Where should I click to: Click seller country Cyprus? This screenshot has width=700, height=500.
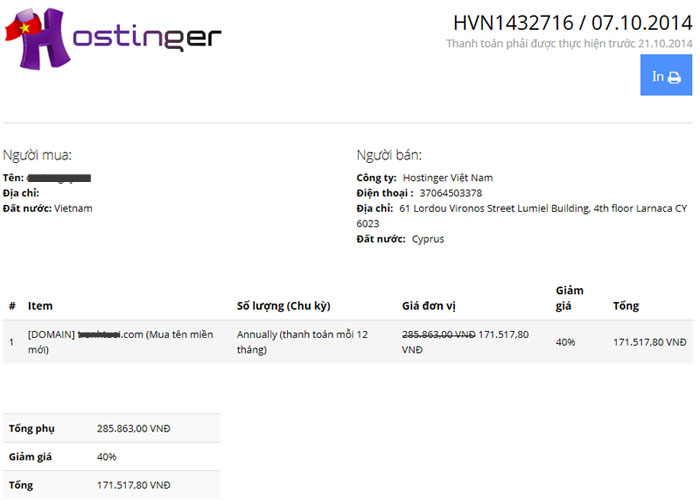tap(428, 239)
